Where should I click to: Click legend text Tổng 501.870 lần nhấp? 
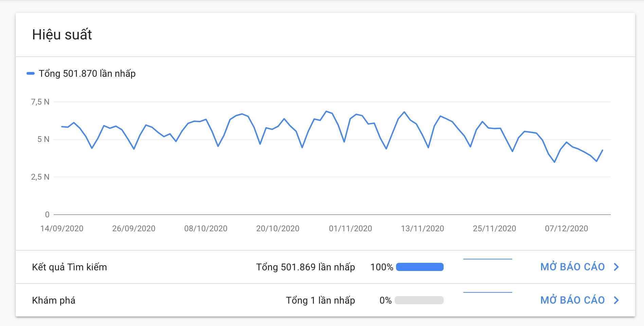[x=87, y=73]
